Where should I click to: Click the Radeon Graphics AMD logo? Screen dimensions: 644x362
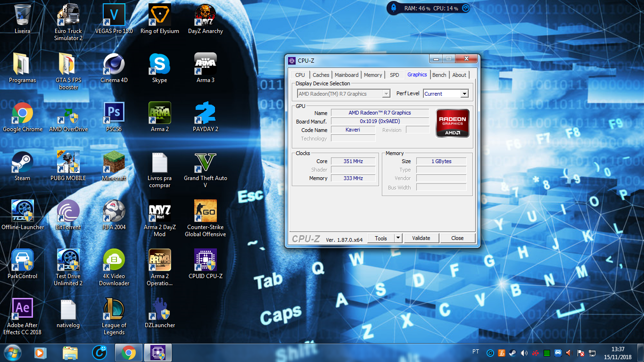pyautogui.click(x=453, y=123)
